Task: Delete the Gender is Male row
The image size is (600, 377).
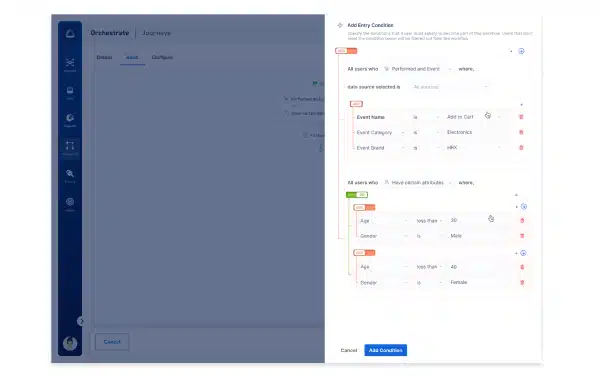Action: [x=522, y=236]
